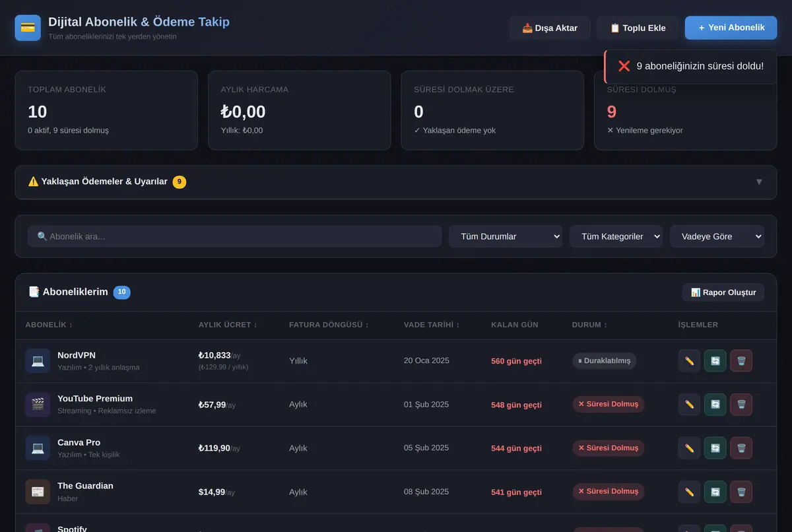Image resolution: width=792 pixels, height=532 pixels.
Task: Click the Canva Pro laptop icon
Action: pos(38,448)
